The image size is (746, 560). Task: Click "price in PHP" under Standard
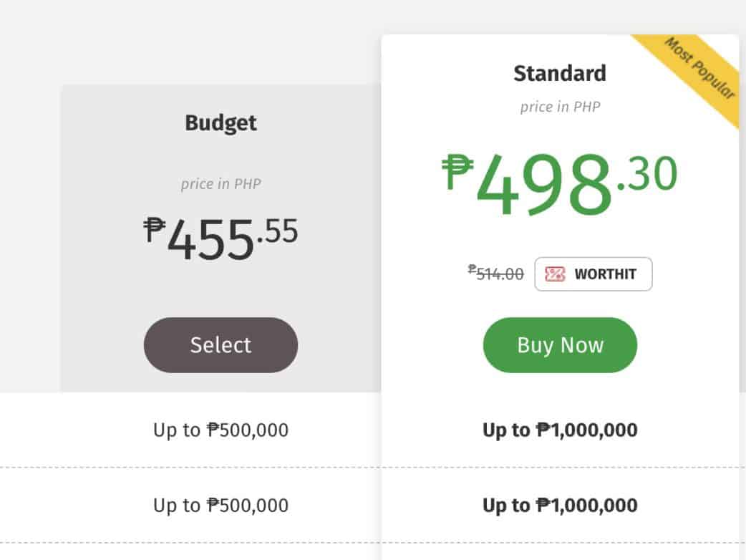(x=560, y=107)
